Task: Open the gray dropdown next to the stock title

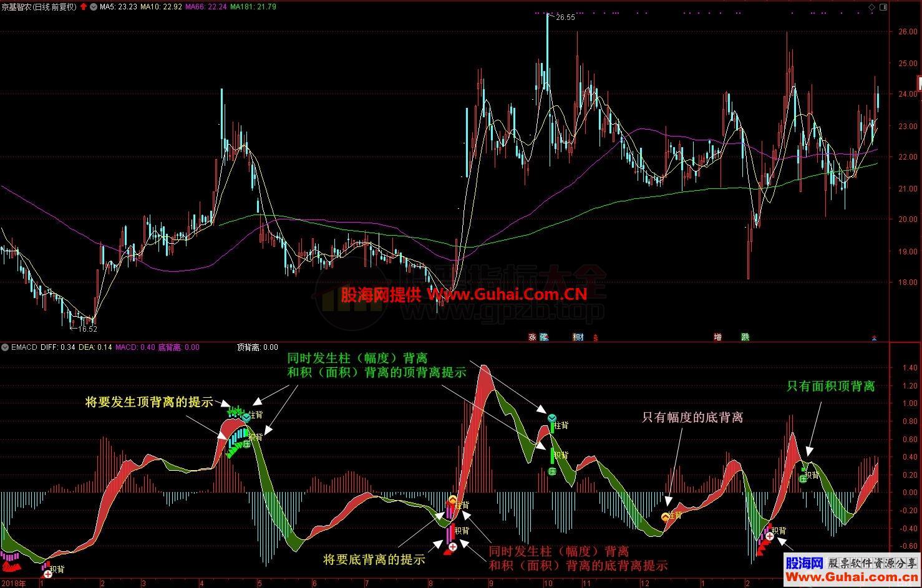Action: [x=94, y=7]
